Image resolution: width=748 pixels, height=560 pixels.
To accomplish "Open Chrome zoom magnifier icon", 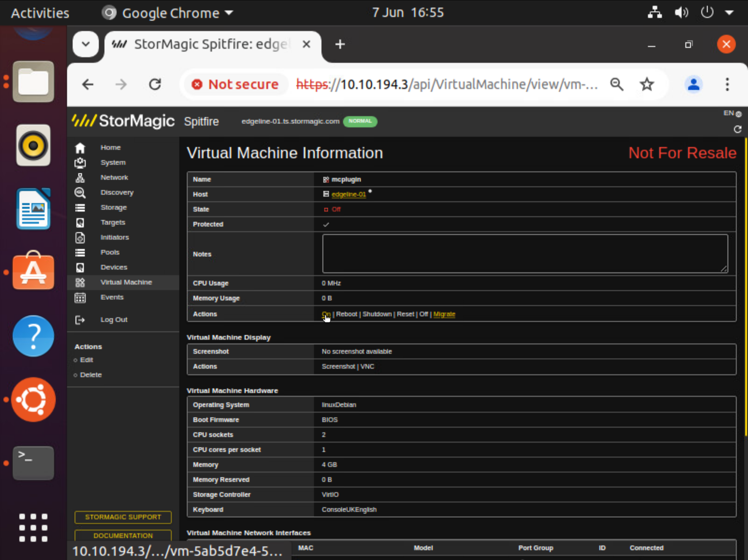I will (x=617, y=84).
